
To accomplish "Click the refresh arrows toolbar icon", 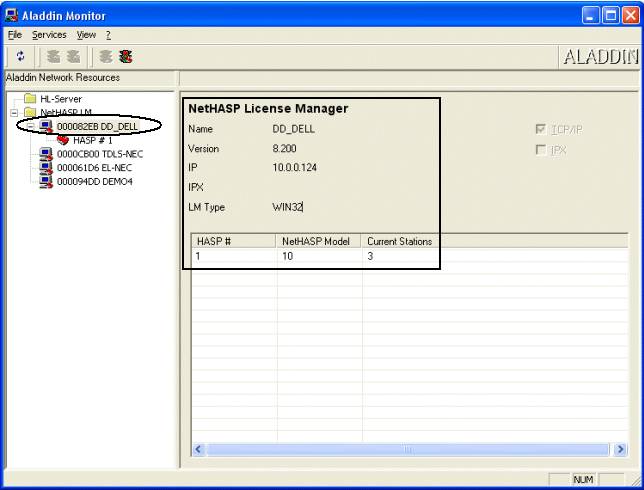I will tap(21, 56).
